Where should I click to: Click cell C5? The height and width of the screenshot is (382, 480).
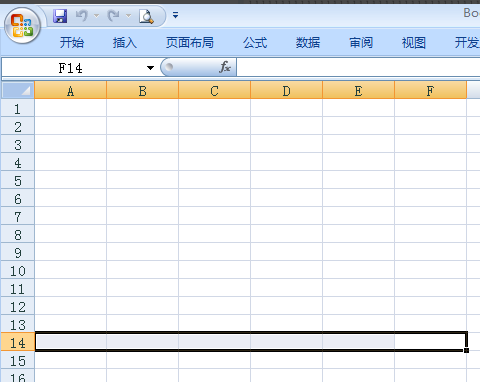pos(214,180)
